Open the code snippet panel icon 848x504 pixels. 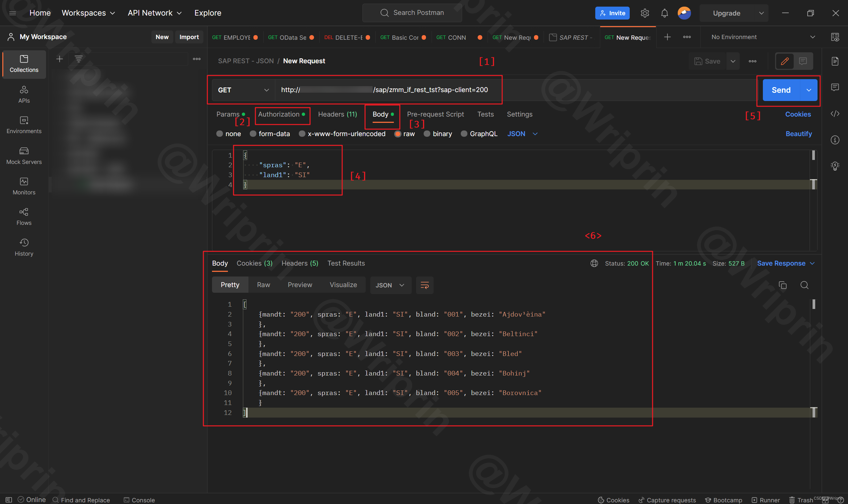click(835, 114)
